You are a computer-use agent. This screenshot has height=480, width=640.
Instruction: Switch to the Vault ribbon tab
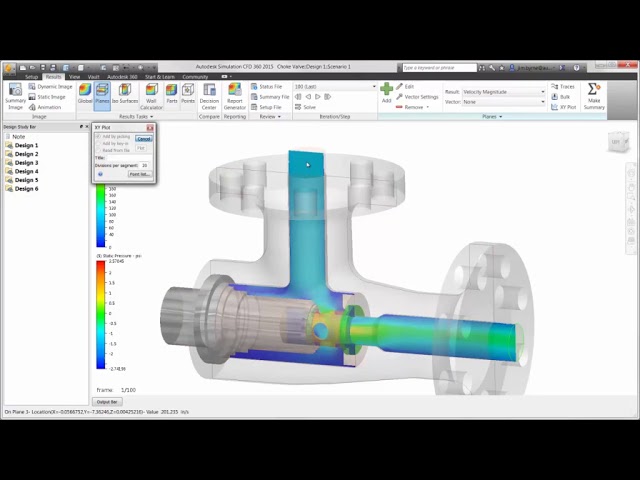click(x=93, y=77)
